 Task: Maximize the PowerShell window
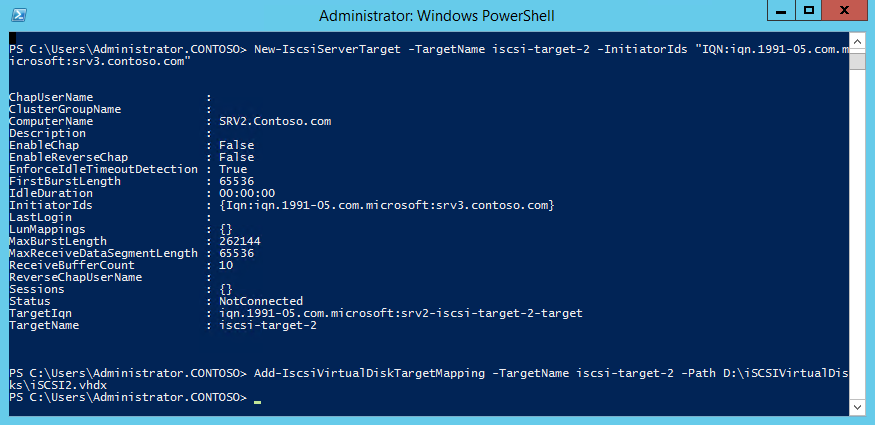click(810, 11)
